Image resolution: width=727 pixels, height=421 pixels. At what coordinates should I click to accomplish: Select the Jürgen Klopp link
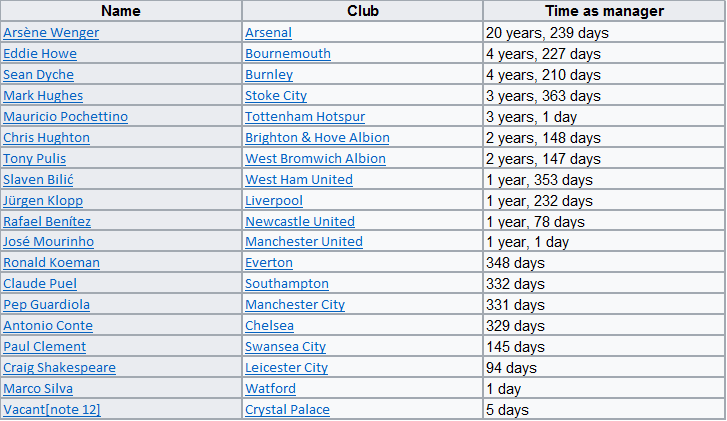[43, 201]
